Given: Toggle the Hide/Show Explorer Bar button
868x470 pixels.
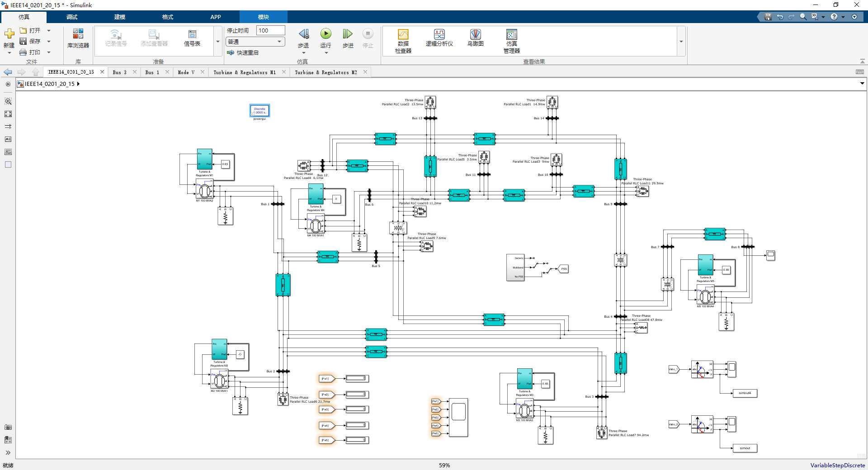Looking at the screenshot, I should (8, 84).
